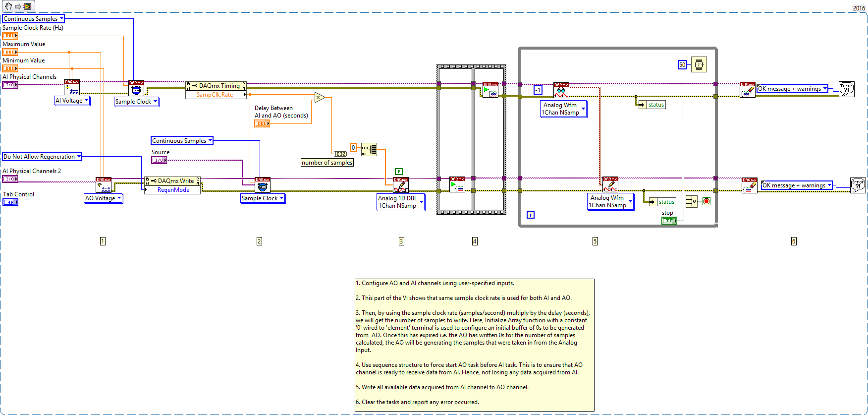Click the numeric constant 50

pos(682,65)
